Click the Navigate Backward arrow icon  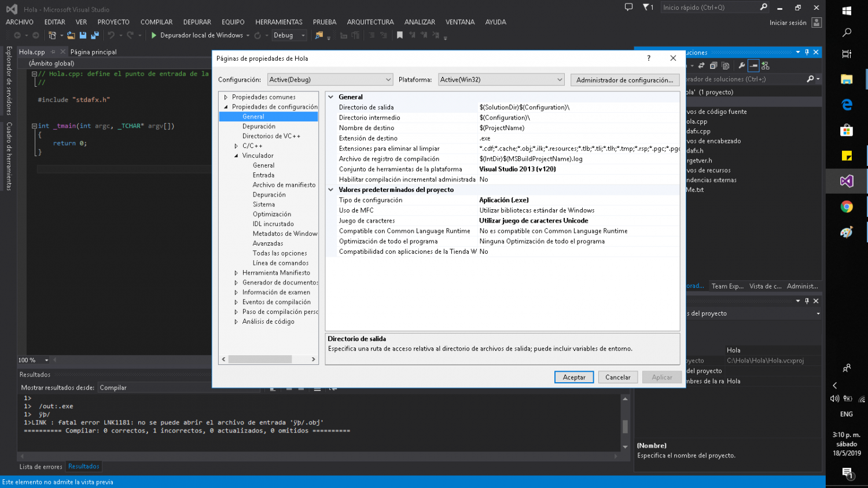tap(17, 35)
